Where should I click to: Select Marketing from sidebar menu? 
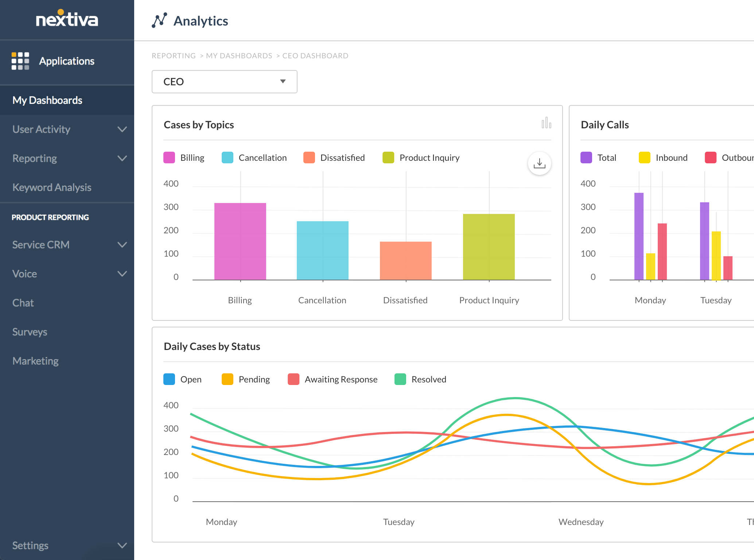[35, 361]
